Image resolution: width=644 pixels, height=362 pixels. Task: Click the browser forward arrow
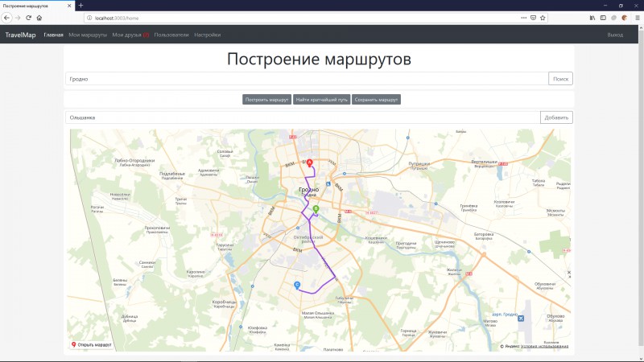[18, 18]
